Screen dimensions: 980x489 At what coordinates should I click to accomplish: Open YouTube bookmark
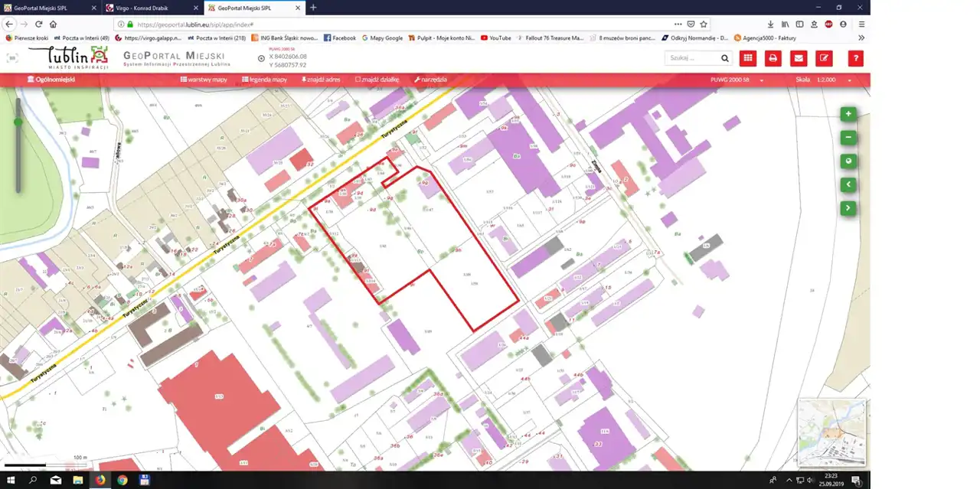click(495, 37)
